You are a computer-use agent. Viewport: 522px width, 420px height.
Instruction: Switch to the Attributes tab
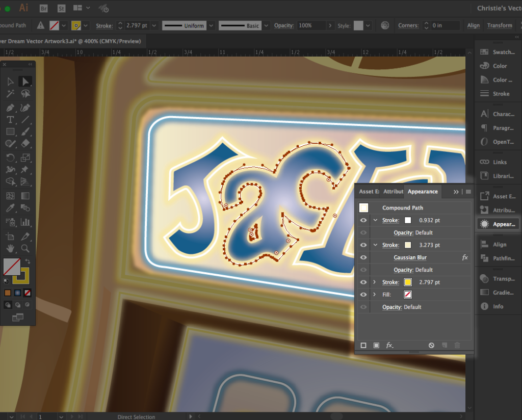click(393, 192)
